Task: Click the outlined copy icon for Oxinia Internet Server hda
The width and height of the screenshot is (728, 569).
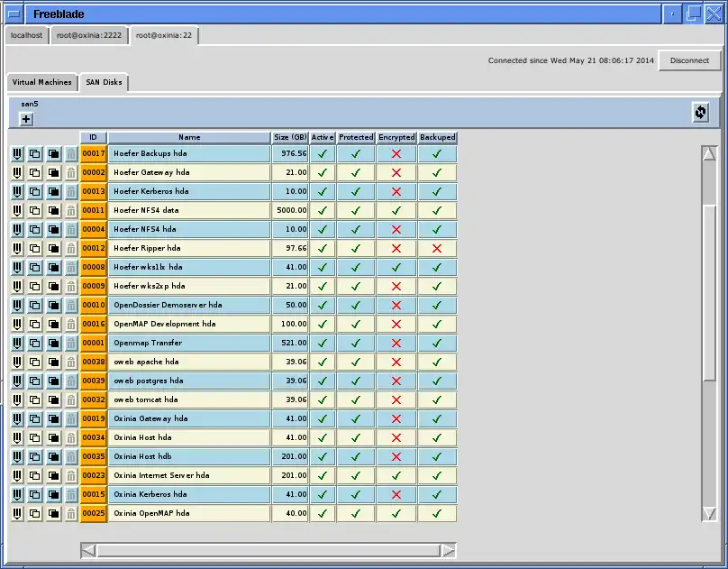Action: pyautogui.click(x=35, y=475)
